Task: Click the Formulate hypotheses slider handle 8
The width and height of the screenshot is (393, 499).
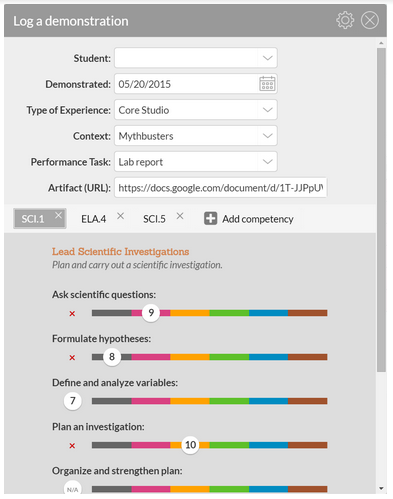Action: (112, 357)
